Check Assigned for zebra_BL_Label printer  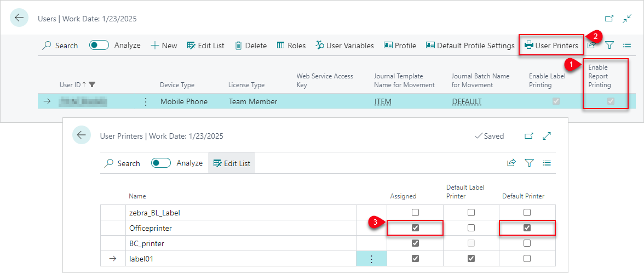(415, 212)
